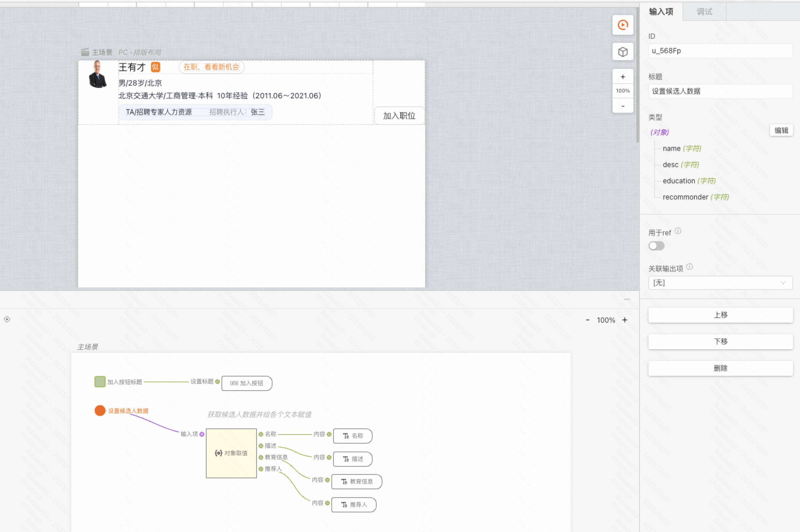The width and height of the screenshot is (800, 532).
Task: Click the 对象取值 node block
Action: 231,453
